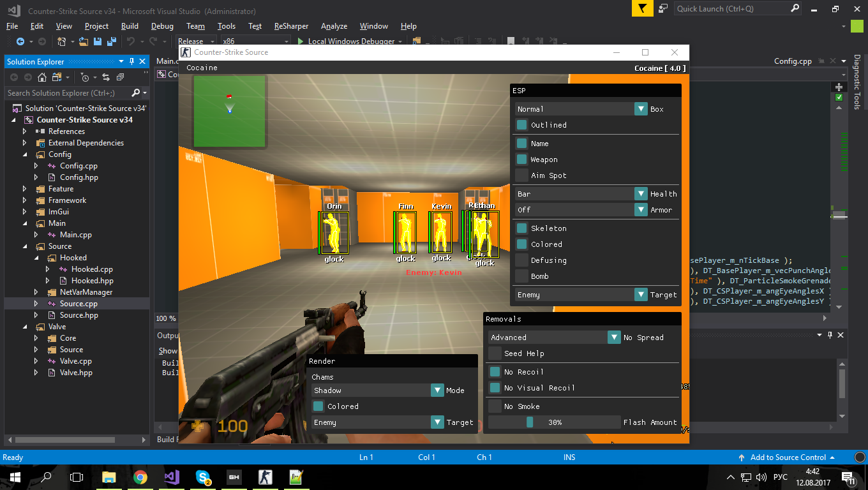Switch to the Config.cpp editor tab
The width and height of the screenshot is (868, 490).
pyautogui.click(x=792, y=61)
